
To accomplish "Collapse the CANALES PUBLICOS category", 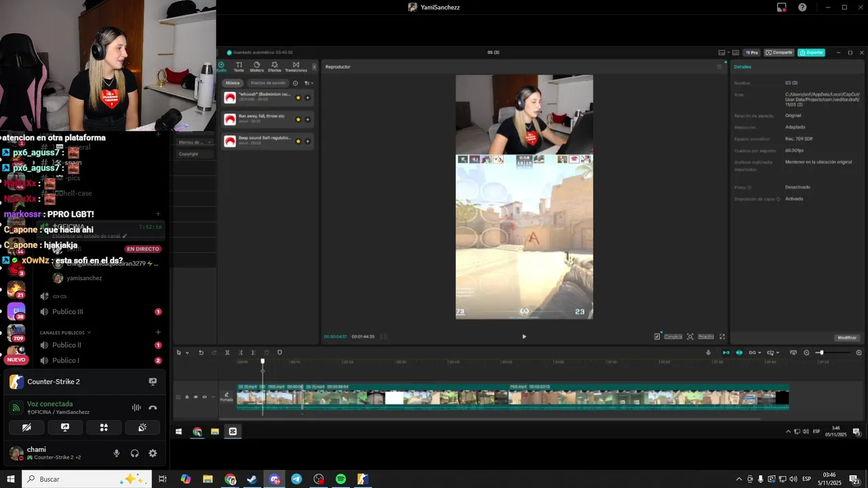I will pos(65,333).
